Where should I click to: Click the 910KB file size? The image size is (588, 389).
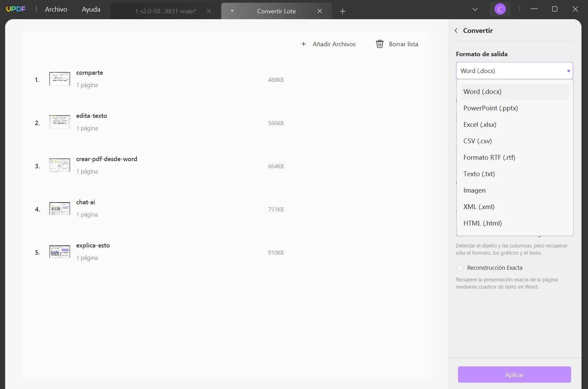pos(276,253)
